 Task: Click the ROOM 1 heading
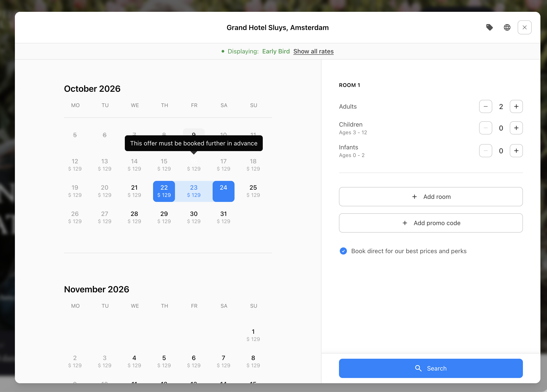349,85
